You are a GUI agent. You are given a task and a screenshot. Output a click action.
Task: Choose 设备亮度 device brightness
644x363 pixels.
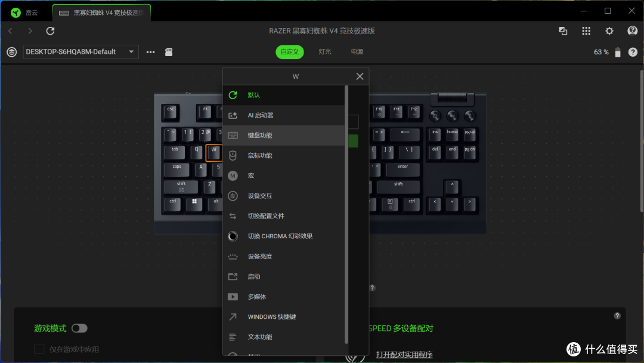[284, 256]
